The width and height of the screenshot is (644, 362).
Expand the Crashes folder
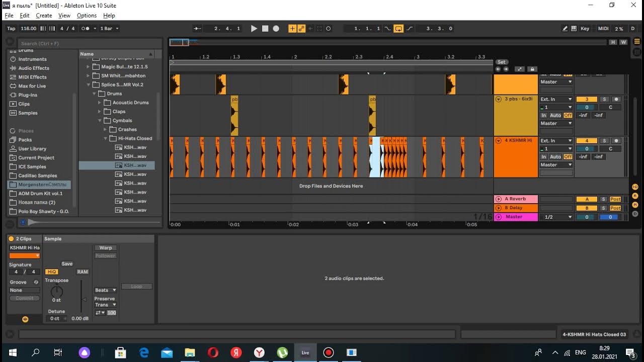pos(105,130)
